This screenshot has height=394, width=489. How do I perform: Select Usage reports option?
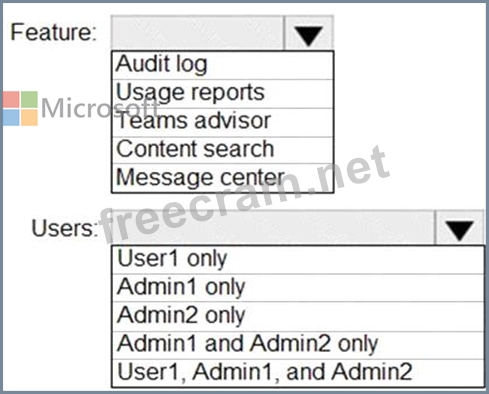pos(223,94)
